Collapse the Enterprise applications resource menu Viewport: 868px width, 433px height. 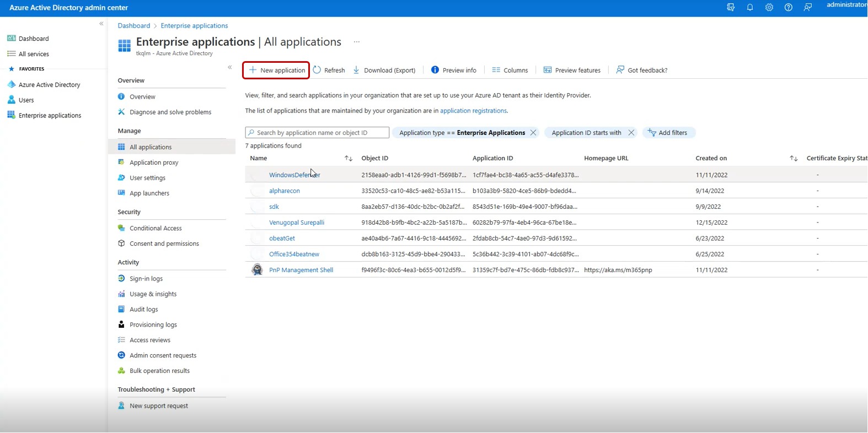tap(230, 67)
